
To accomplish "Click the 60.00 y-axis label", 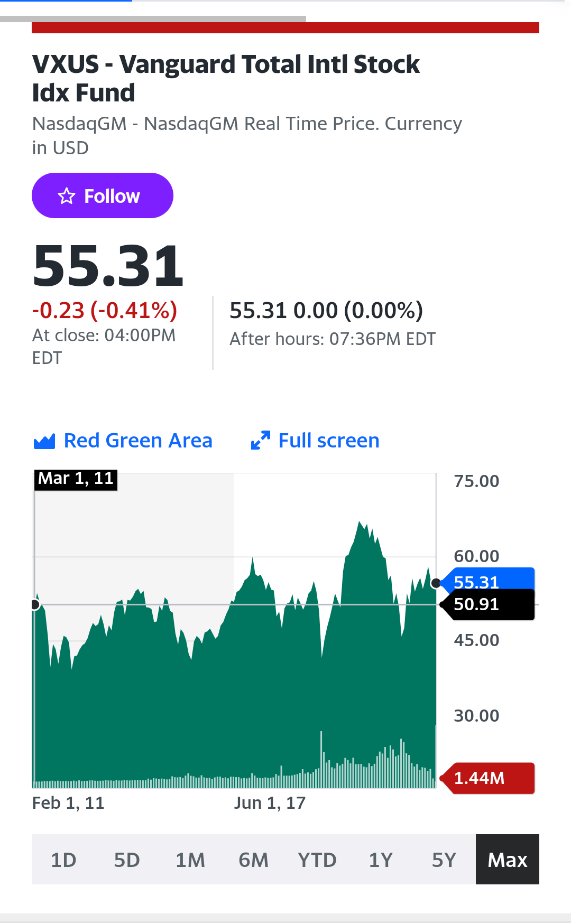I will click(x=476, y=556).
